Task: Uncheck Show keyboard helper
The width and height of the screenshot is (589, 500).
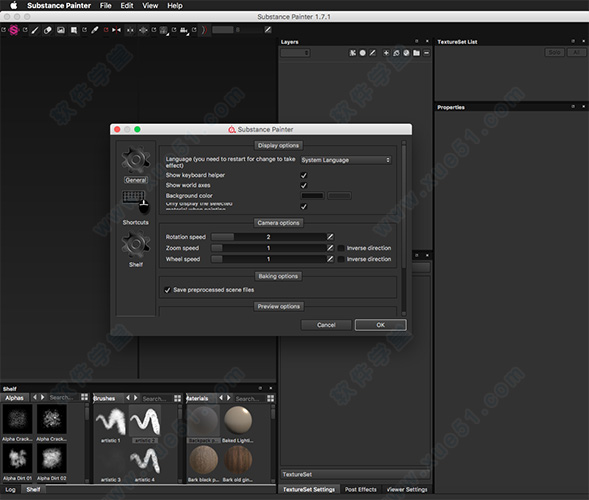Action: click(304, 175)
